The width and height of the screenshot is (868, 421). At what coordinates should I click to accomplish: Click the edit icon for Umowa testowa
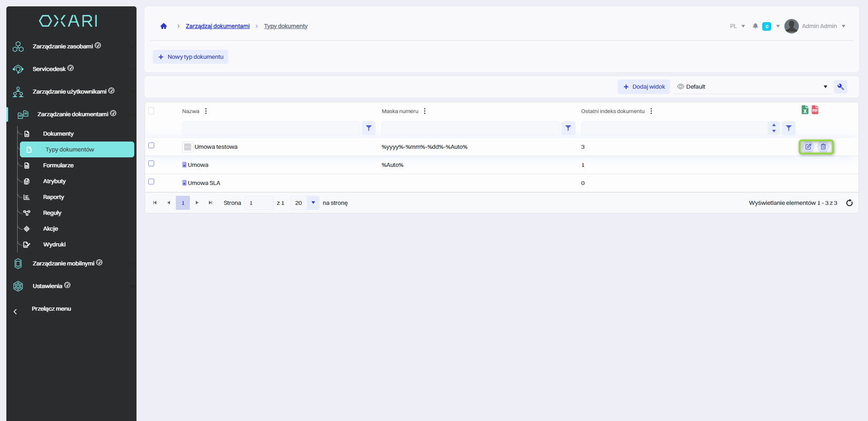coord(808,147)
